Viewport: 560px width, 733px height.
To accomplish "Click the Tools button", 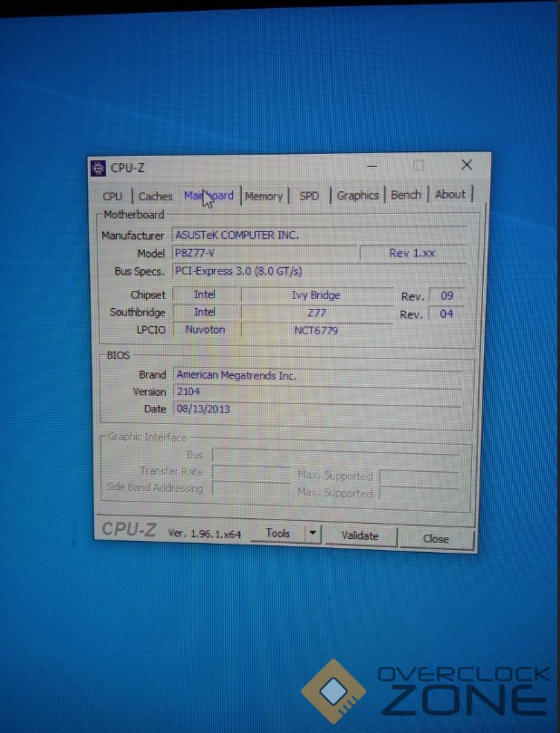I will (x=277, y=534).
